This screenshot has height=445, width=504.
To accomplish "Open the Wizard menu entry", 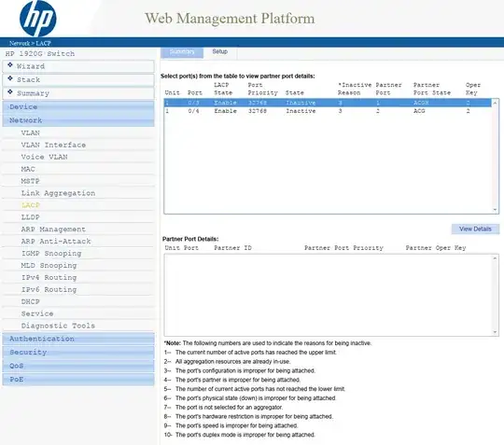I will pyautogui.click(x=78, y=66).
